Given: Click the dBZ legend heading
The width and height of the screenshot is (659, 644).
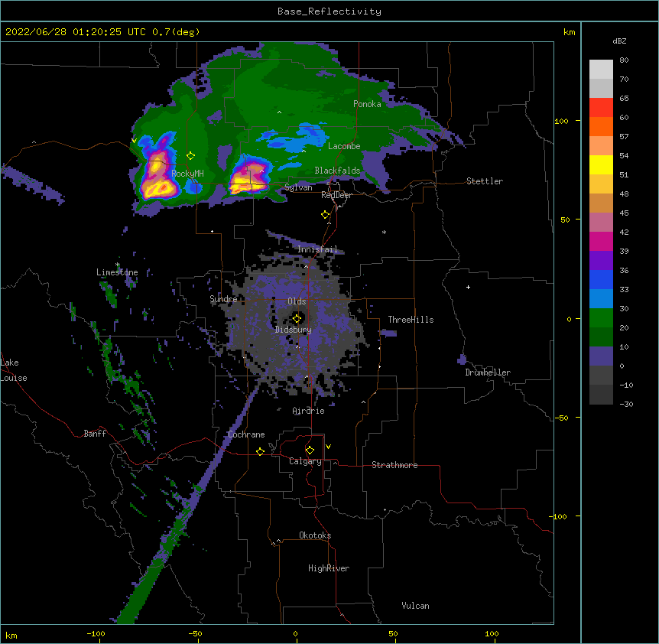Looking at the screenshot, I should (619, 41).
